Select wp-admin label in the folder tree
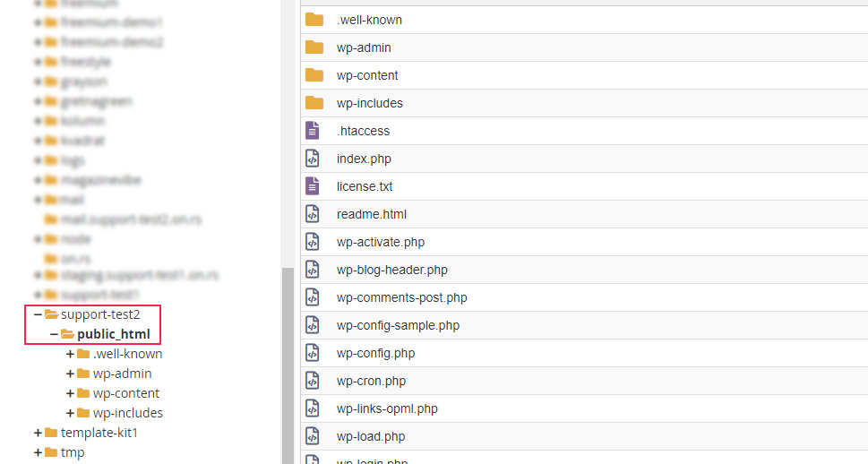868x464 pixels. (123, 374)
